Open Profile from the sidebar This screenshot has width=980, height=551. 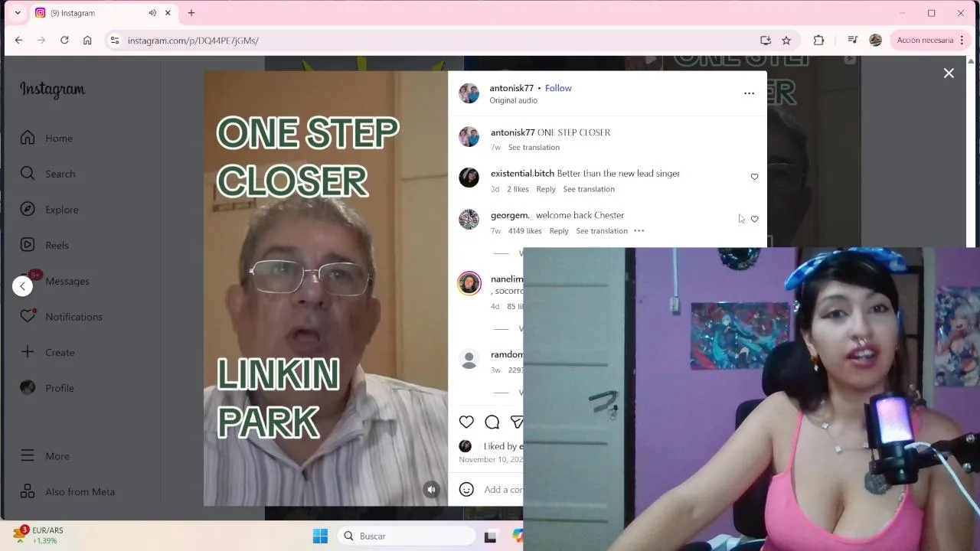(x=47, y=388)
